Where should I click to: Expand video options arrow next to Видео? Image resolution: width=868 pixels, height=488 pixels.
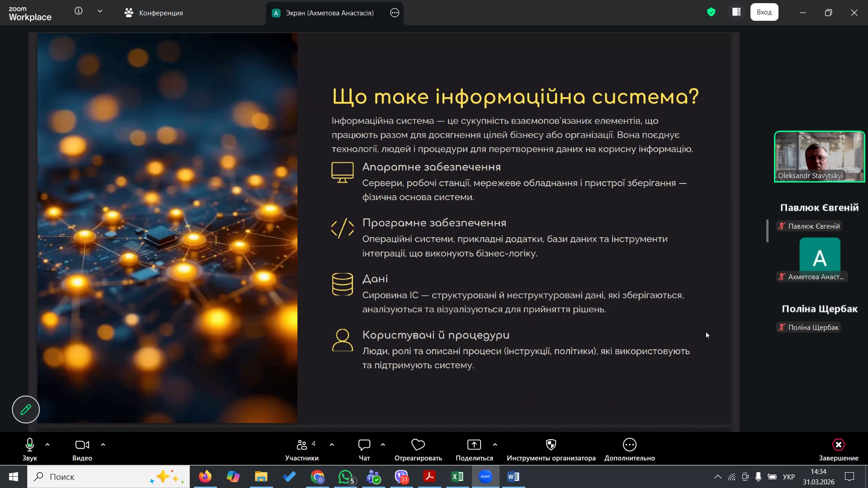103,445
